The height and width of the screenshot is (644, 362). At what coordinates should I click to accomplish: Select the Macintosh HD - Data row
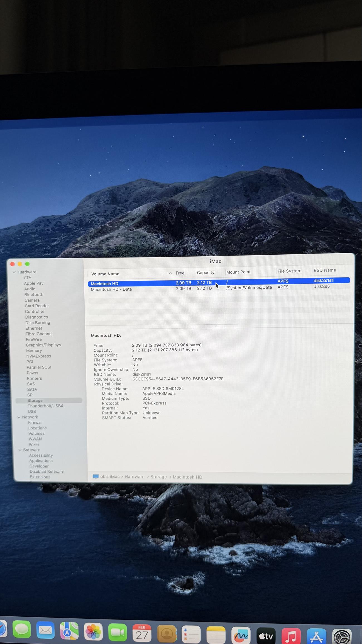pyautogui.click(x=111, y=289)
